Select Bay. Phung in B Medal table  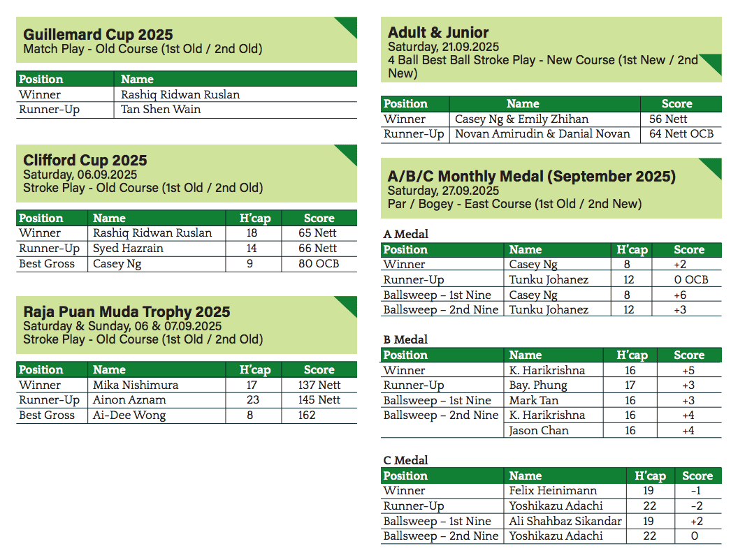[538, 385]
